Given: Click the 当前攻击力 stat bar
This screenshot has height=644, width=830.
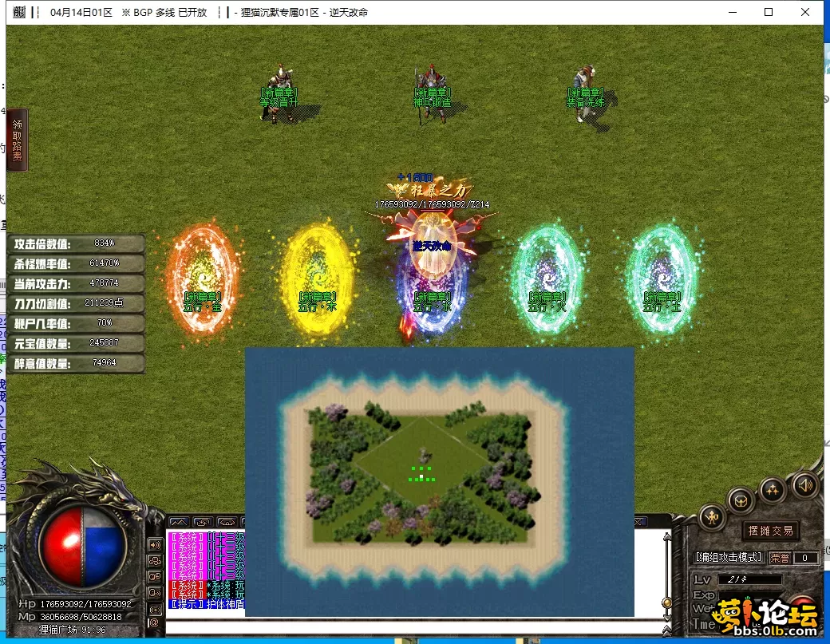Looking at the screenshot, I should click(77, 283).
